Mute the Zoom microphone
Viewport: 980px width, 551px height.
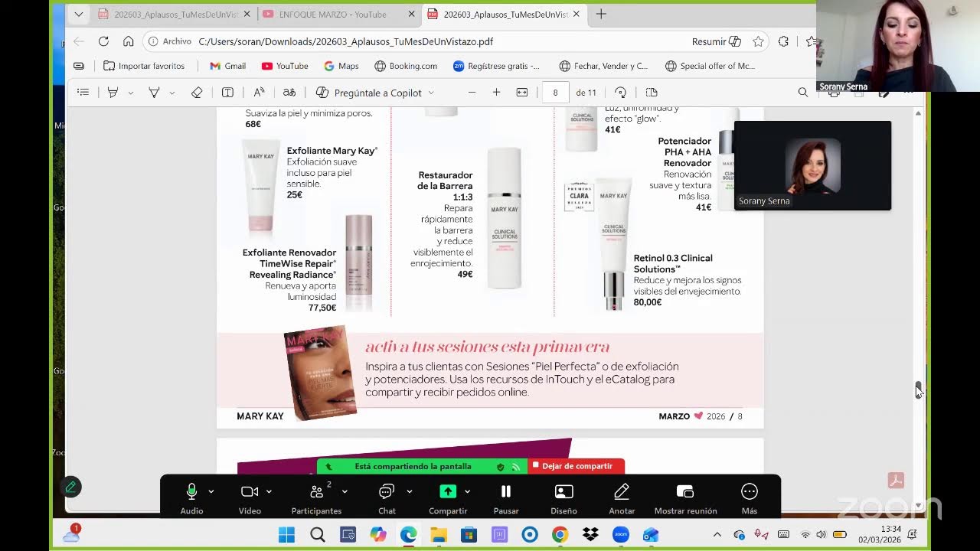coord(191,497)
